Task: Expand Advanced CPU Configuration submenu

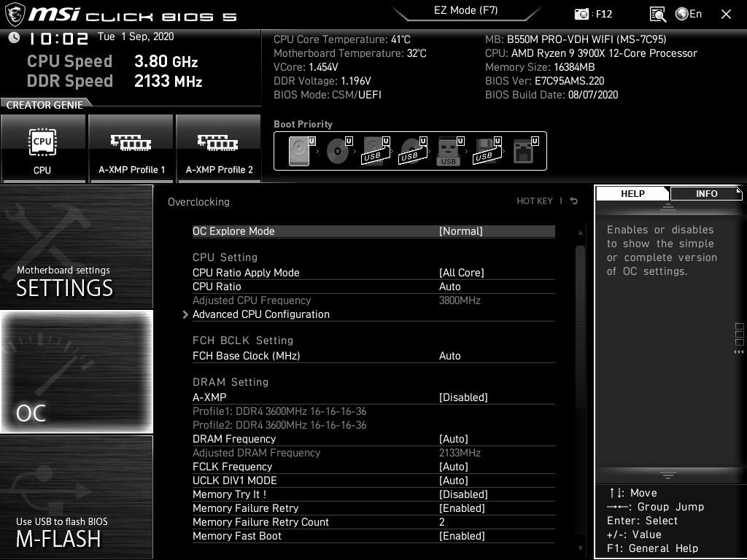Action: pyautogui.click(x=373, y=314)
